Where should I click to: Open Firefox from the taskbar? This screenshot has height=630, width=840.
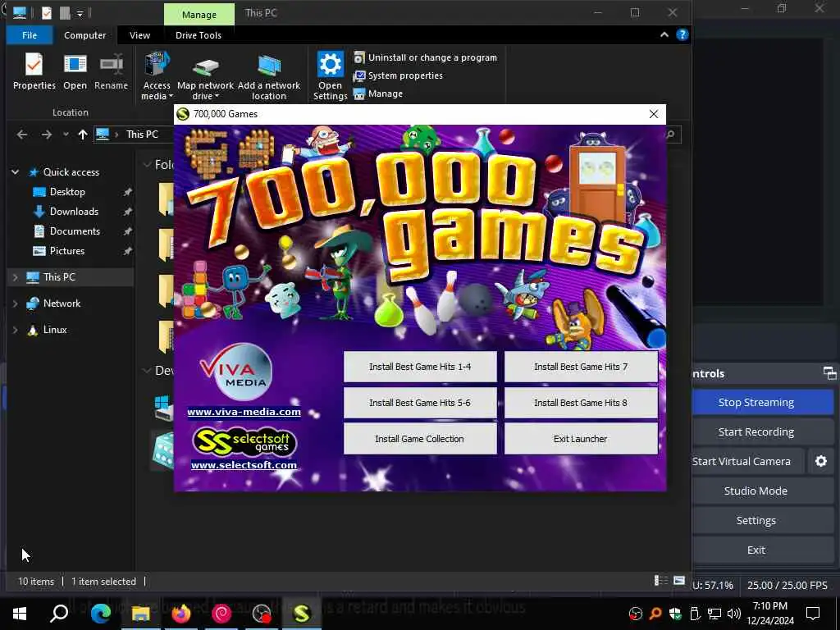[x=181, y=614]
